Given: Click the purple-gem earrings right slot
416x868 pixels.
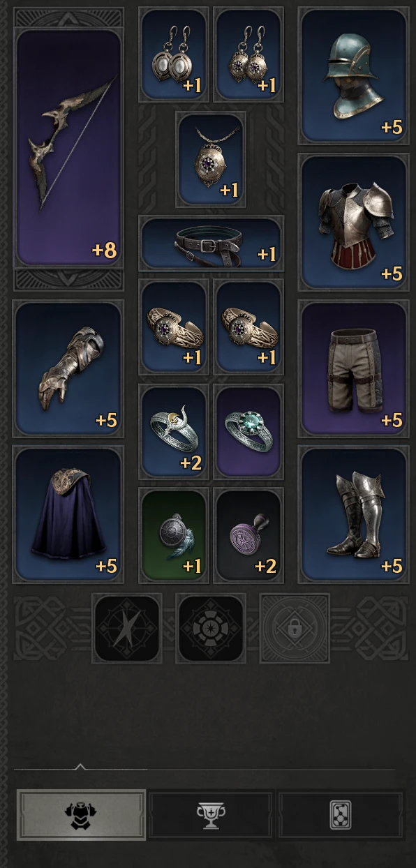Looking at the screenshot, I should (248, 54).
